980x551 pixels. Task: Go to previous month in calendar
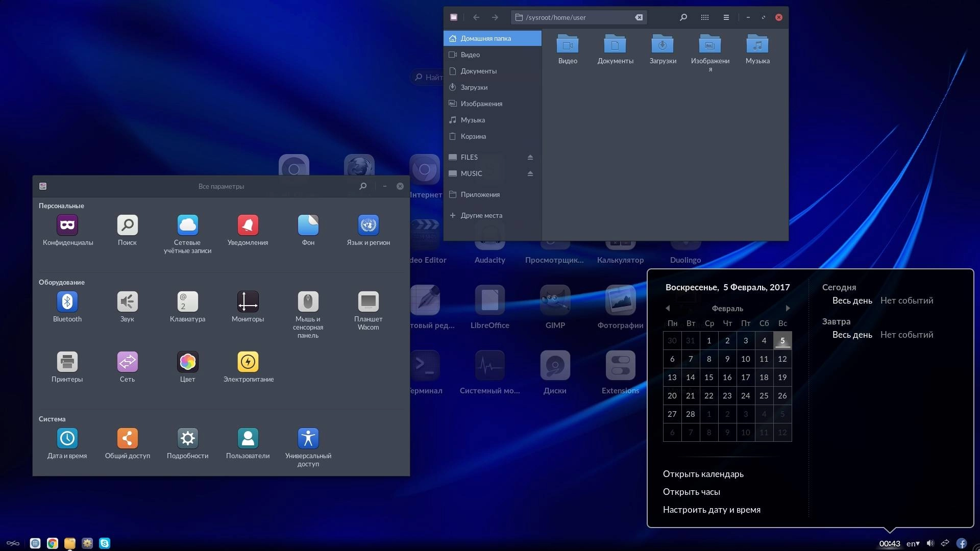coord(668,308)
